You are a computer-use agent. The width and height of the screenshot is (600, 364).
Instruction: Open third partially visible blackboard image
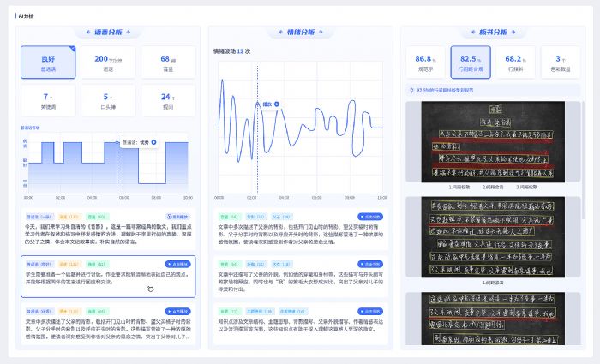[x=493, y=319]
